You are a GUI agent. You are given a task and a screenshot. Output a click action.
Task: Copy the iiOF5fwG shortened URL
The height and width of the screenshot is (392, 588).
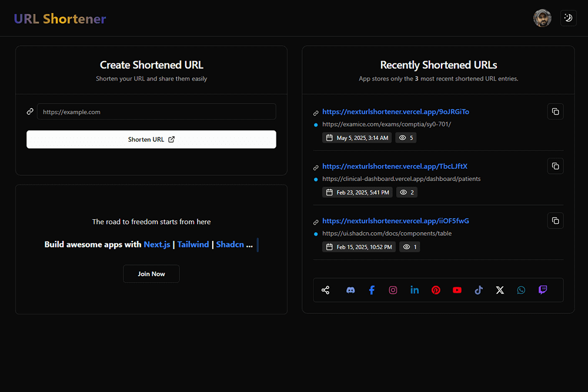click(x=555, y=220)
